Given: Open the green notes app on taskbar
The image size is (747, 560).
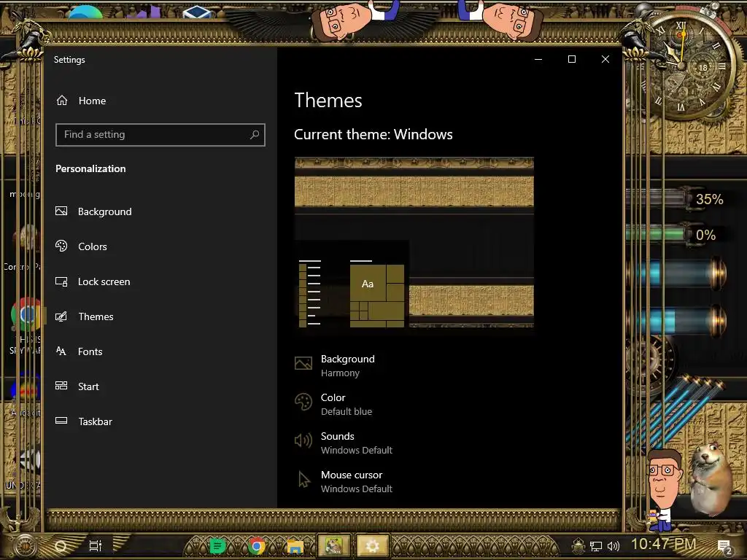Looking at the screenshot, I should [x=217, y=545].
